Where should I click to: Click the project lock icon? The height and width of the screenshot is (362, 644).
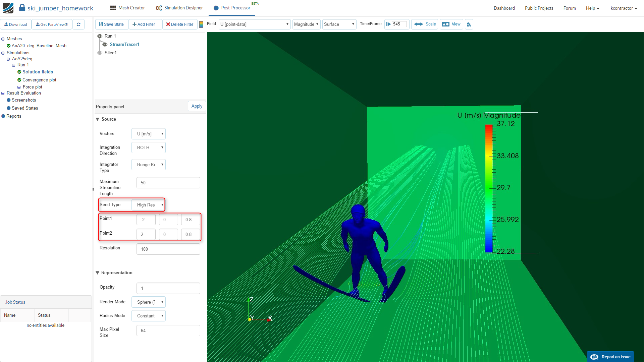click(x=22, y=8)
